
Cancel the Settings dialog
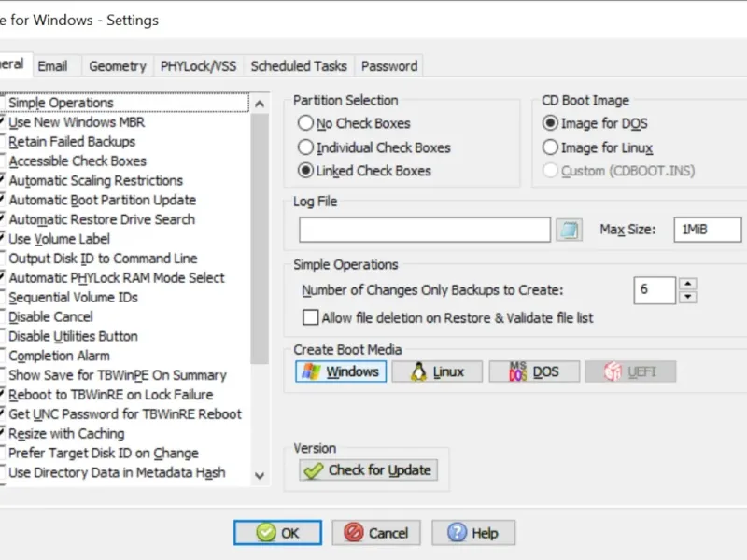click(x=376, y=532)
